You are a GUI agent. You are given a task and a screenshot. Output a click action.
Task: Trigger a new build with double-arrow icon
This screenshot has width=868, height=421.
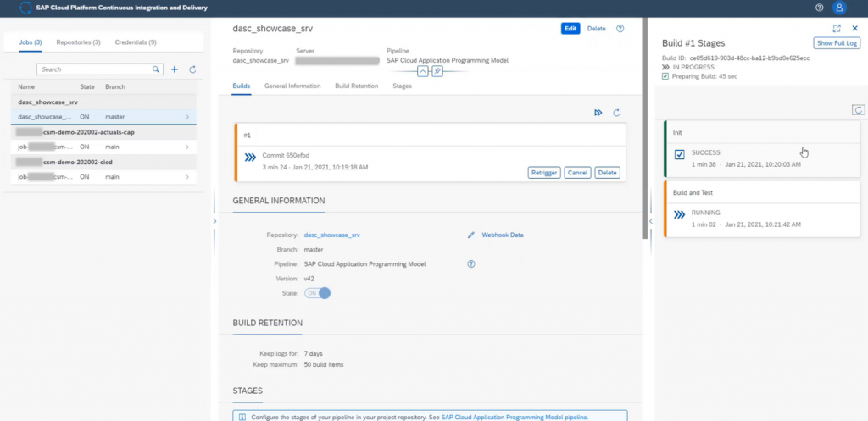[x=598, y=113]
